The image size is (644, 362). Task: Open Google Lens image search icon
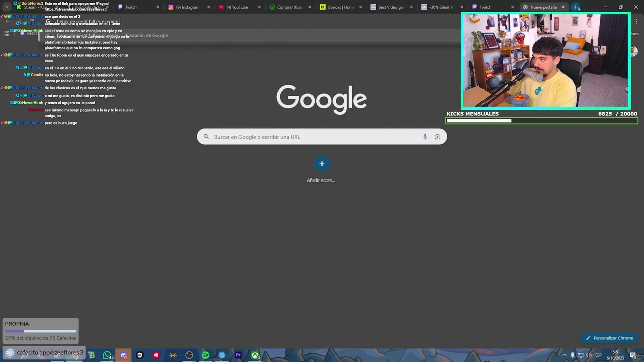click(437, 137)
